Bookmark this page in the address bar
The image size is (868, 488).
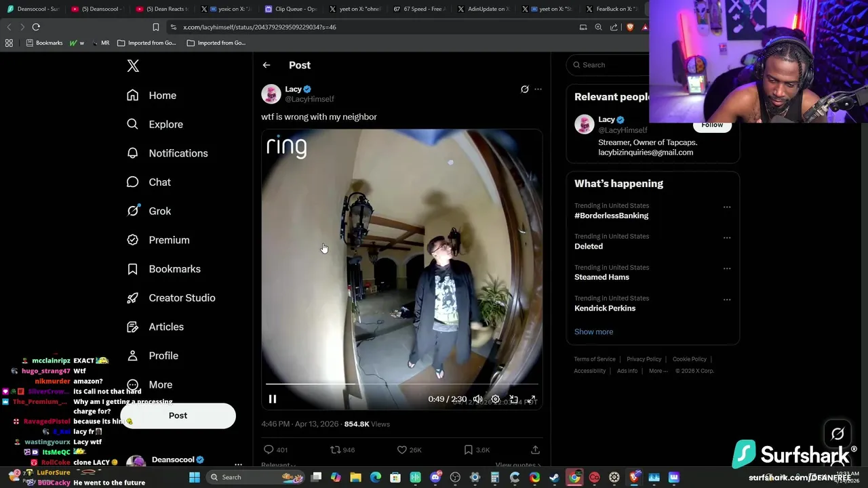point(155,27)
